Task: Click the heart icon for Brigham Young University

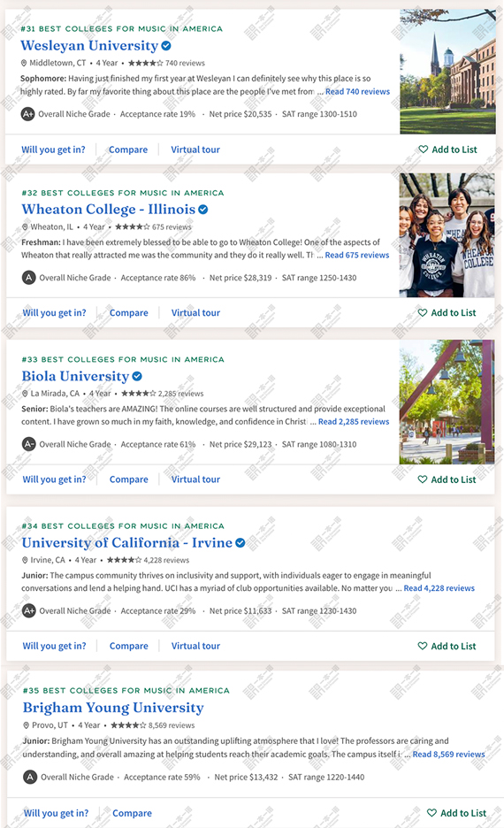Action: (x=431, y=813)
